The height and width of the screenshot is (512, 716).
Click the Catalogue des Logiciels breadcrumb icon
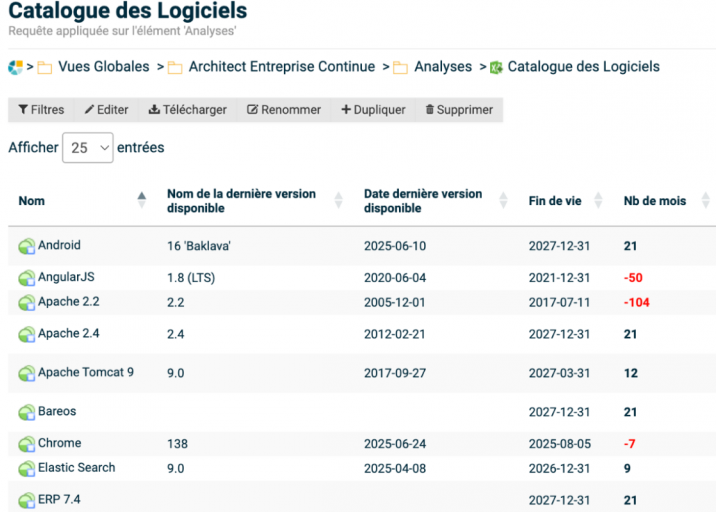tap(496, 67)
